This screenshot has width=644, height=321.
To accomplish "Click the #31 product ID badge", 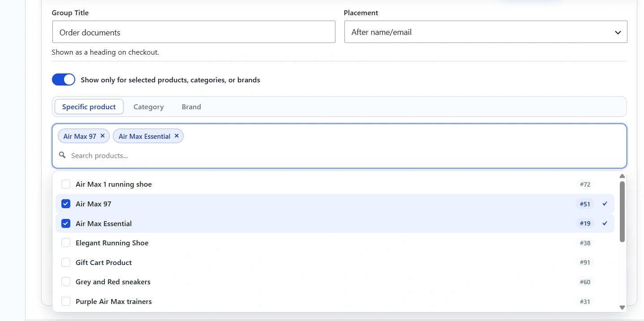I will pyautogui.click(x=585, y=302).
